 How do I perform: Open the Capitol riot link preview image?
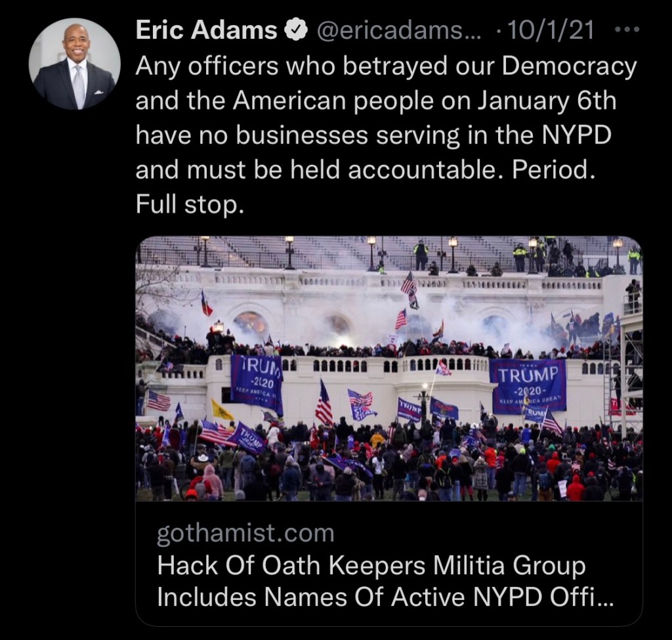(388, 368)
